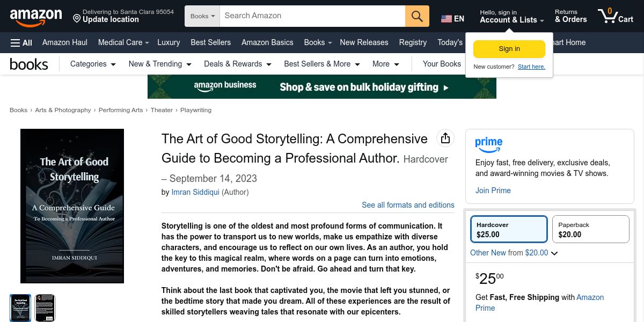Open the Books search category dropdown
The image size is (644, 322).
(202, 16)
